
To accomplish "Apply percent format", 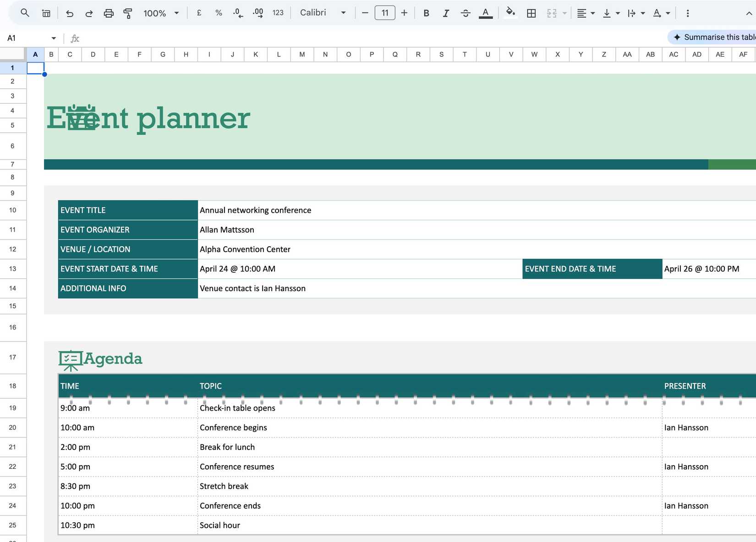I will 219,13.
